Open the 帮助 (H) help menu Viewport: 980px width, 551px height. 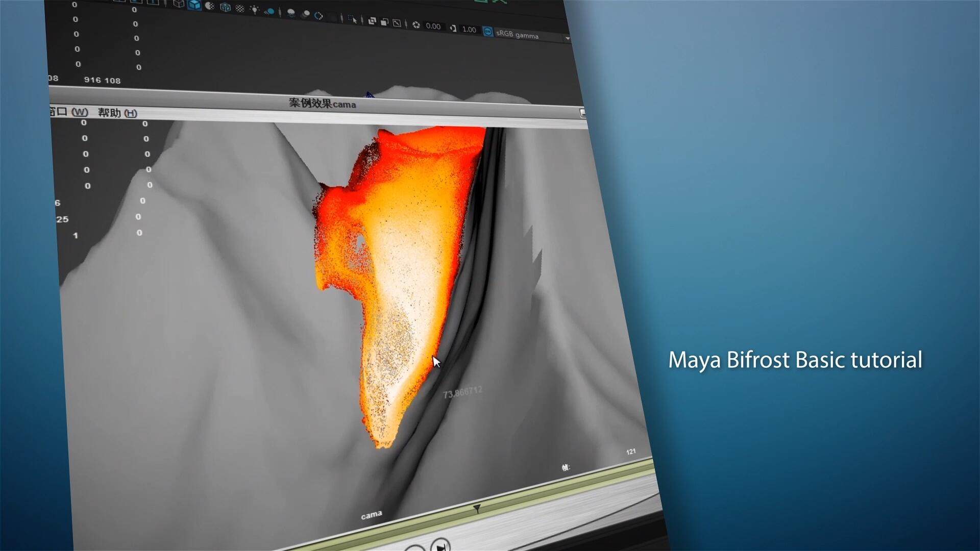pos(117,113)
